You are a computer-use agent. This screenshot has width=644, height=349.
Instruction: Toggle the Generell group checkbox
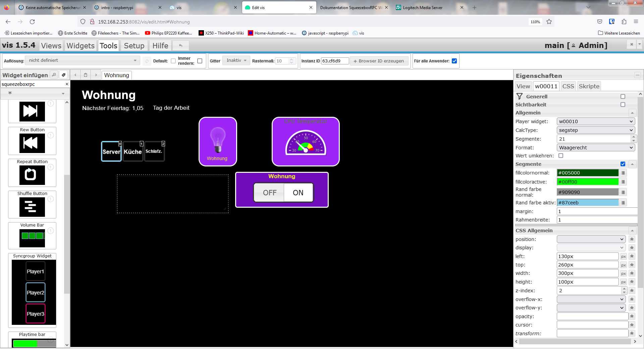(x=623, y=97)
